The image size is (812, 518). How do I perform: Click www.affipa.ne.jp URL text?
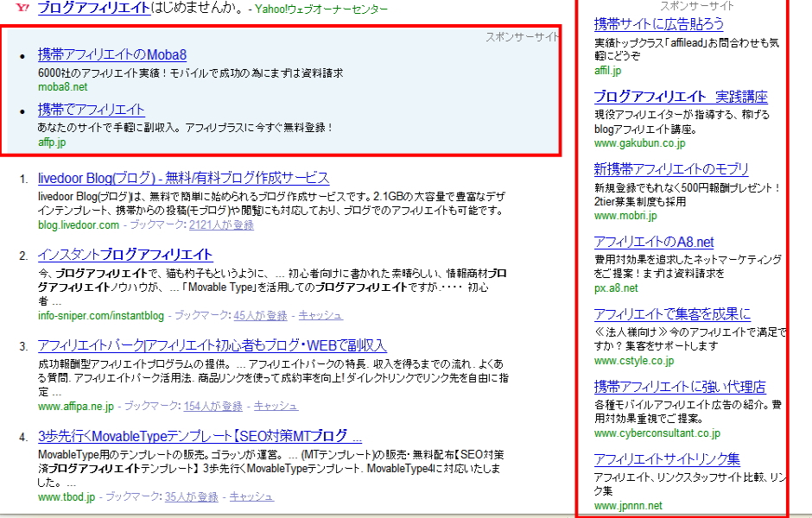[76, 407]
